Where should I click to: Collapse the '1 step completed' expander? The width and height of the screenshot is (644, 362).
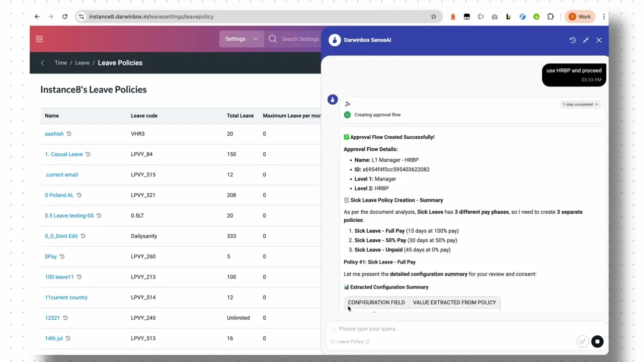coord(580,105)
